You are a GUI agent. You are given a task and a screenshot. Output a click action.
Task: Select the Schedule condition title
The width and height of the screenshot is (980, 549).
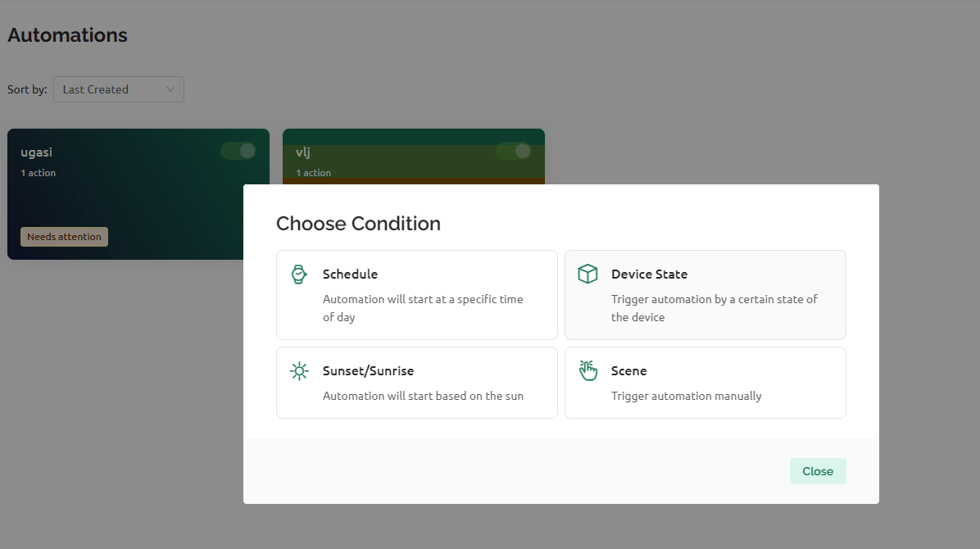tap(350, 274)
